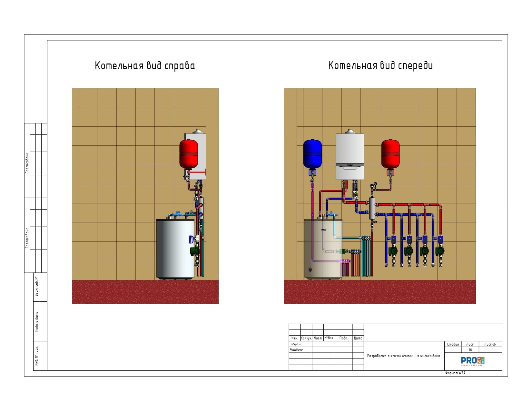Click 'Разработка системы отопления жилого дома' text

(x=403, y=356)
